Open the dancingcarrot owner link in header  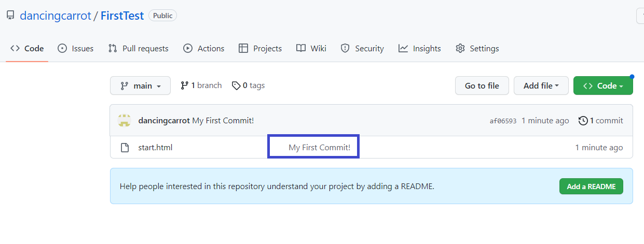55,16
